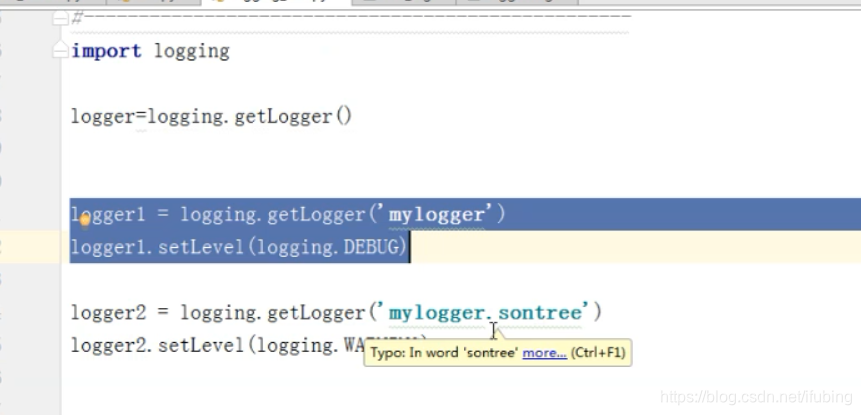Click getLogger in the logger1 assignment line
This screenshot has width=861, height=415.
(x=316, y=215)
